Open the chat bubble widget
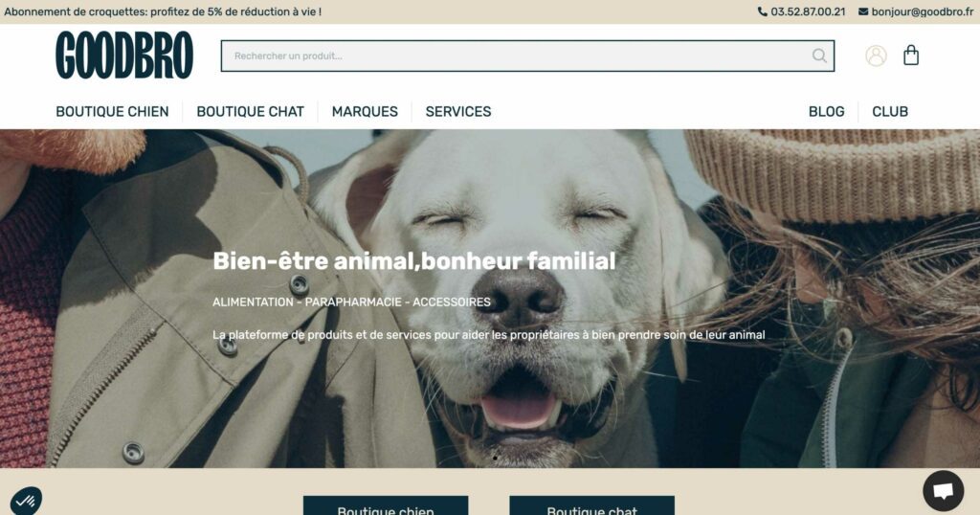 (x=943, y=491)
